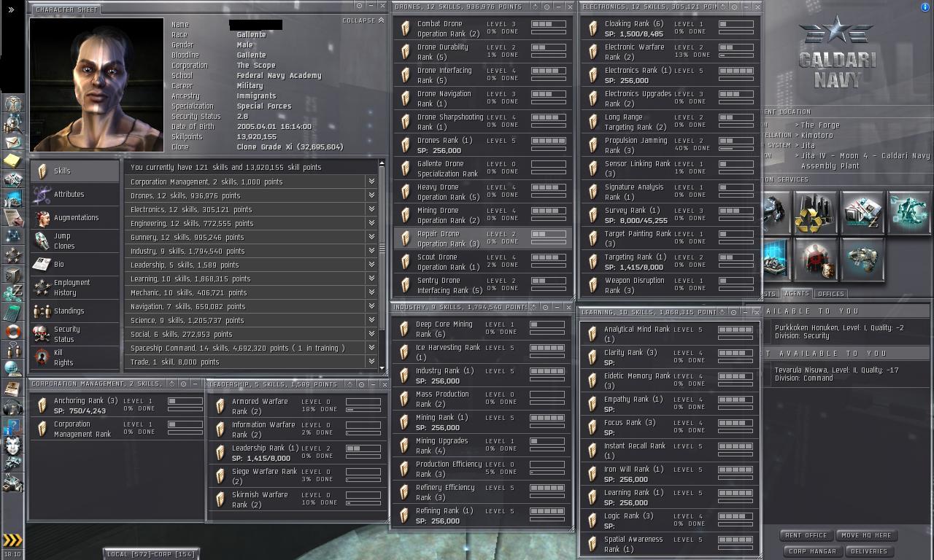This screenshot has width=934, height=560.
Task: Click the Deep Core Mining skill row
Action: pos(482,329)
